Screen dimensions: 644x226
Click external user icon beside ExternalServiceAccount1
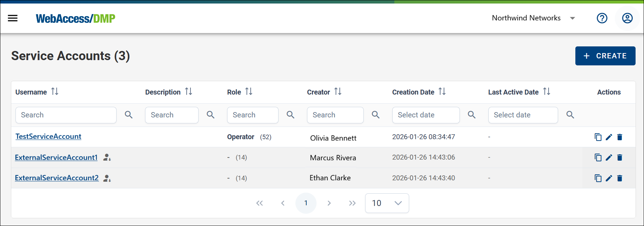[107, 157]
